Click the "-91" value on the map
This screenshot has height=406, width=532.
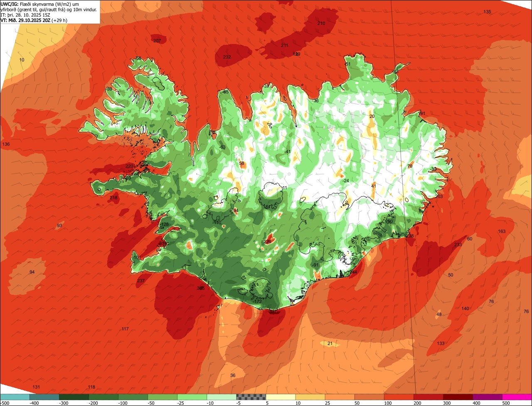click(x=315, y=265)
